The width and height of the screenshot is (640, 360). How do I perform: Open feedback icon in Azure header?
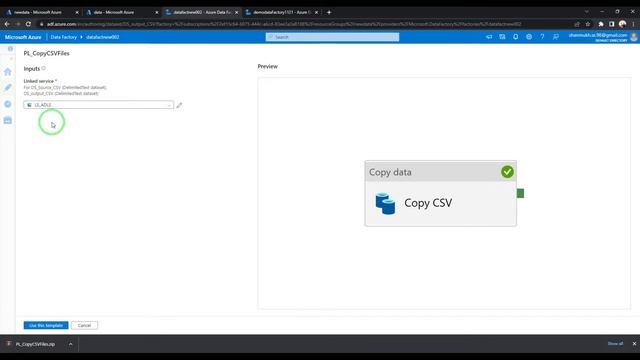coord(556,37)
